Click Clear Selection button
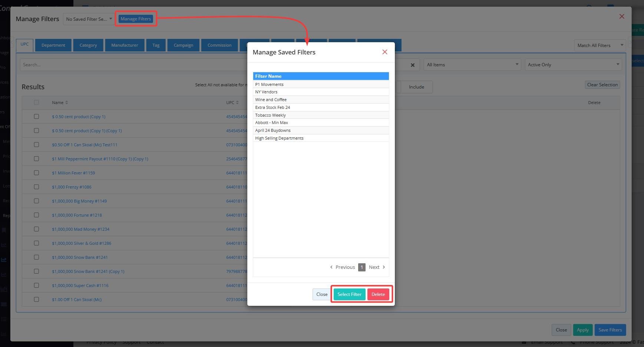The width and height of the screenshot is (644, 347). [602, 85]
